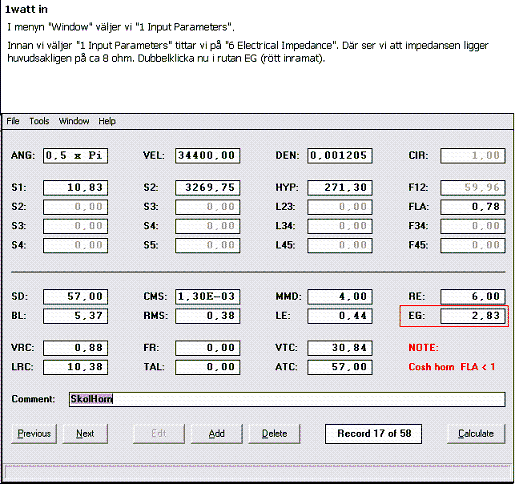
Task: Select the RE field showing 6,00
Action: pos(473,297)
